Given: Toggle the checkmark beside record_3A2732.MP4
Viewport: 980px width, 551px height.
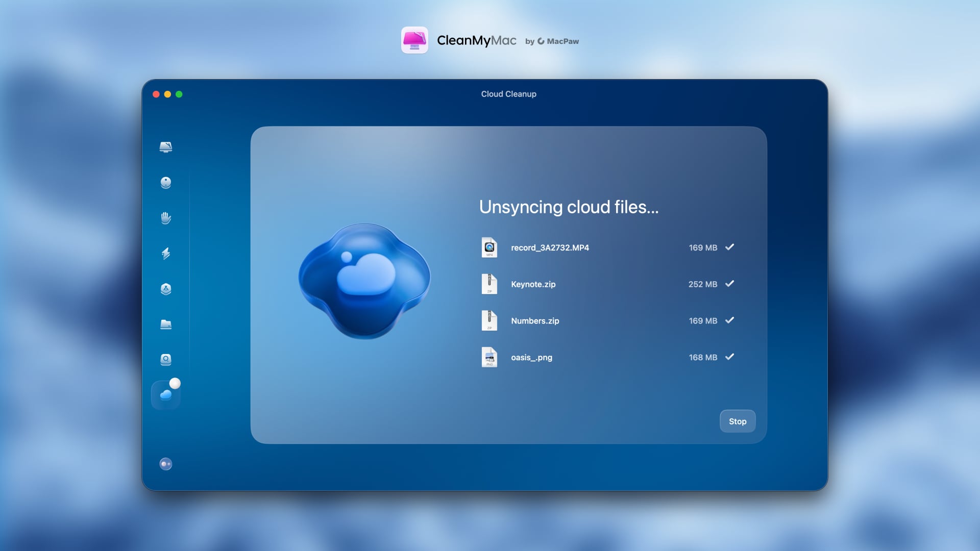Looking at the screenshot, I should 730,247.
